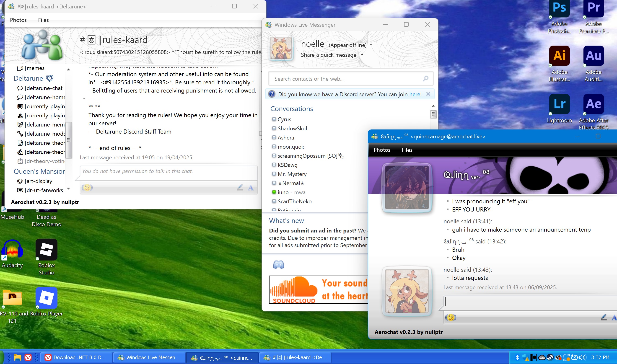Screen dimensions: 617x364
Task: Click the Steam tray icon
Action: (550, 357)
